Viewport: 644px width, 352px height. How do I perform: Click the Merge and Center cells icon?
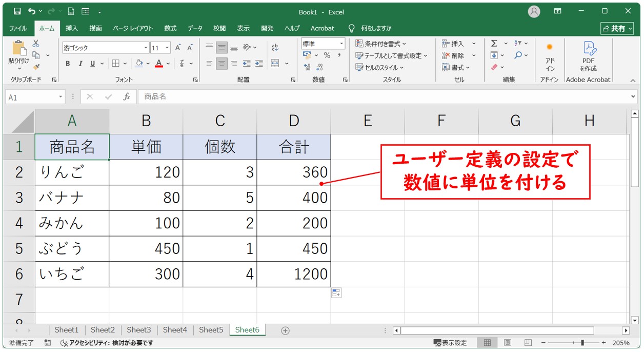pos(275,64)
